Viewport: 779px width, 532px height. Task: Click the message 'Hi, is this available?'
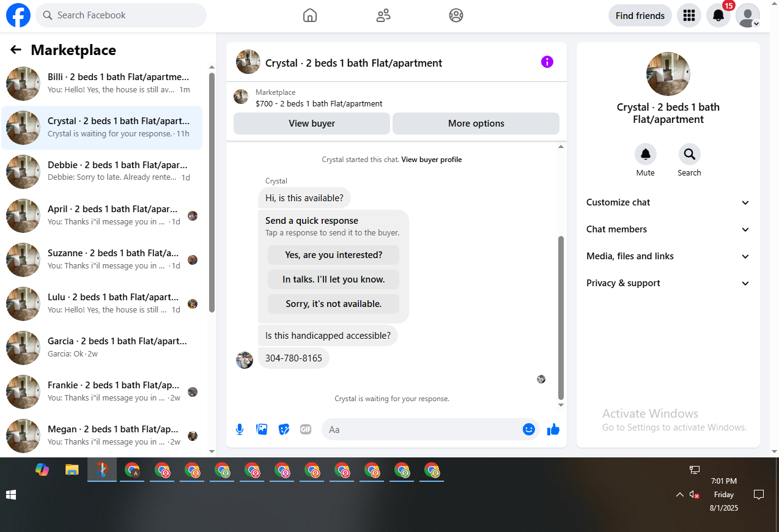[x=305, y=198]
